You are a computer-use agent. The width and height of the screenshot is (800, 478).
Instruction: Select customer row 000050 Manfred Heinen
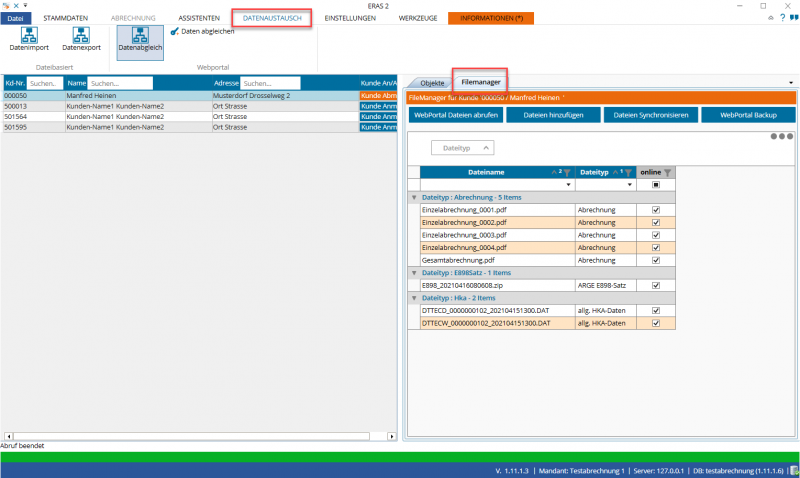[200, 95]
